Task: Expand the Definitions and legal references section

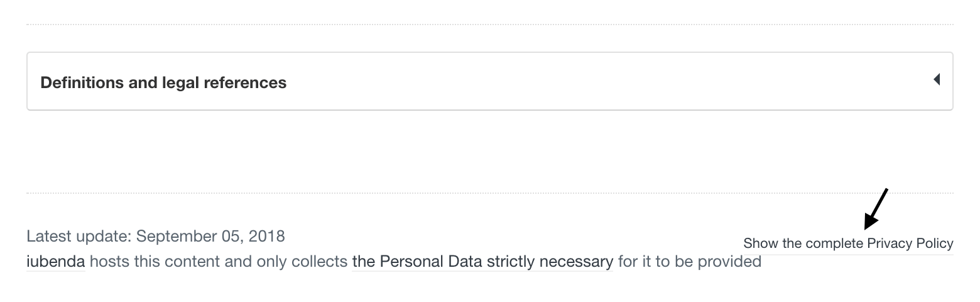Action: point(489,82)
